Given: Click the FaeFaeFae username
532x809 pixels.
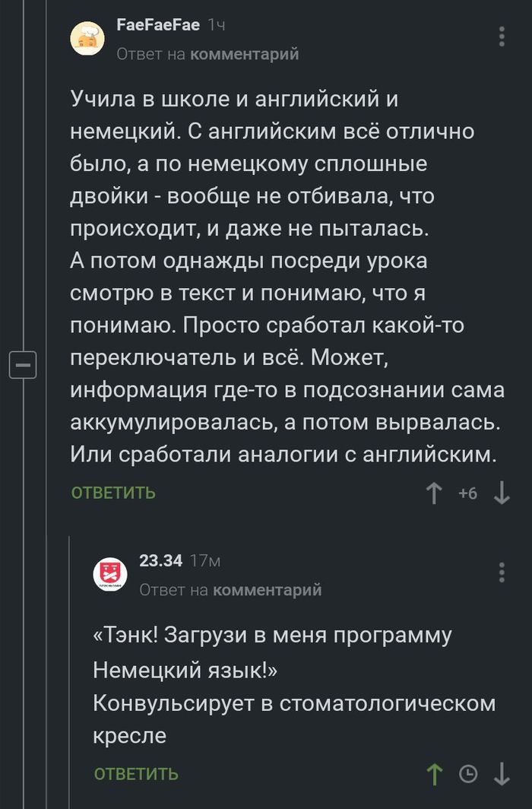Looking at the screenshot, I should coord(158,25).
